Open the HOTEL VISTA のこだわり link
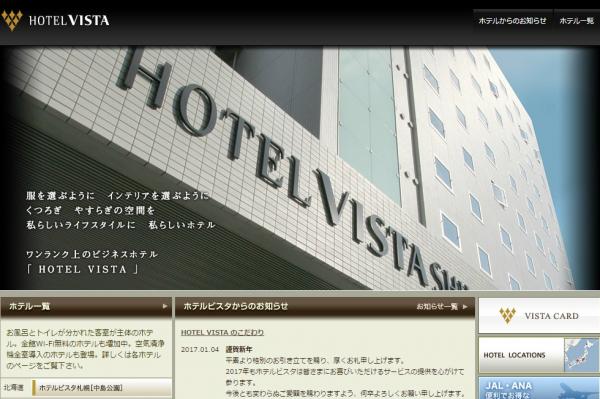600x399 pixels. click(222, 332)
